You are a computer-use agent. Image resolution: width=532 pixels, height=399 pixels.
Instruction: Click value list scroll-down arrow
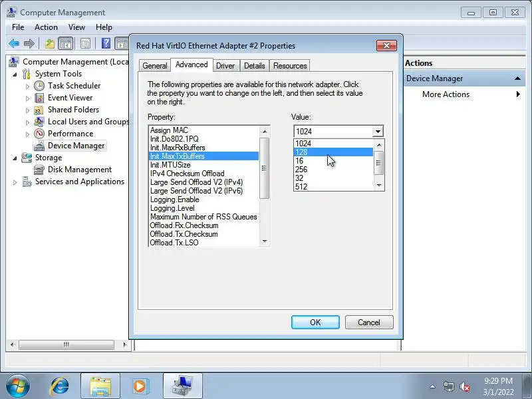coord(379,186)
